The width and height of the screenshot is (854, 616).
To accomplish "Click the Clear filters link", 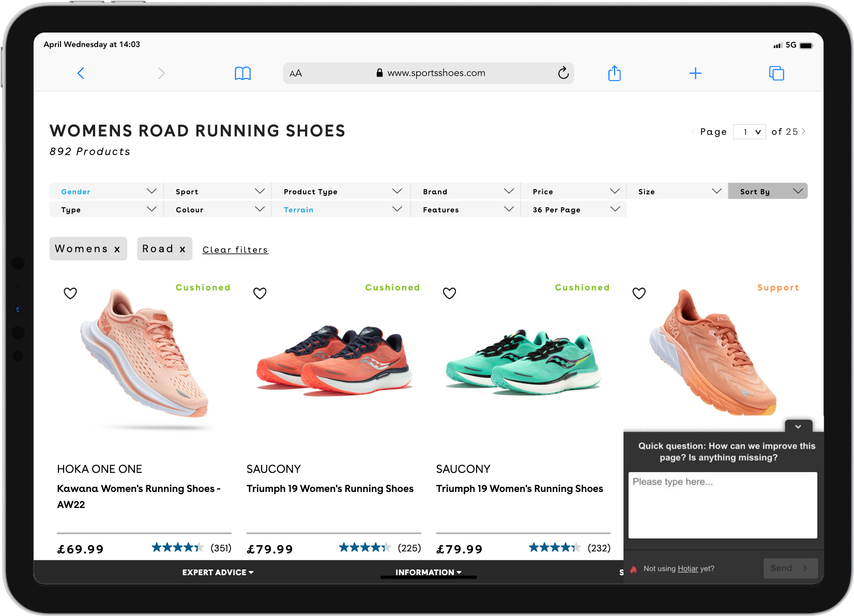I will click(x=235, y=250).
